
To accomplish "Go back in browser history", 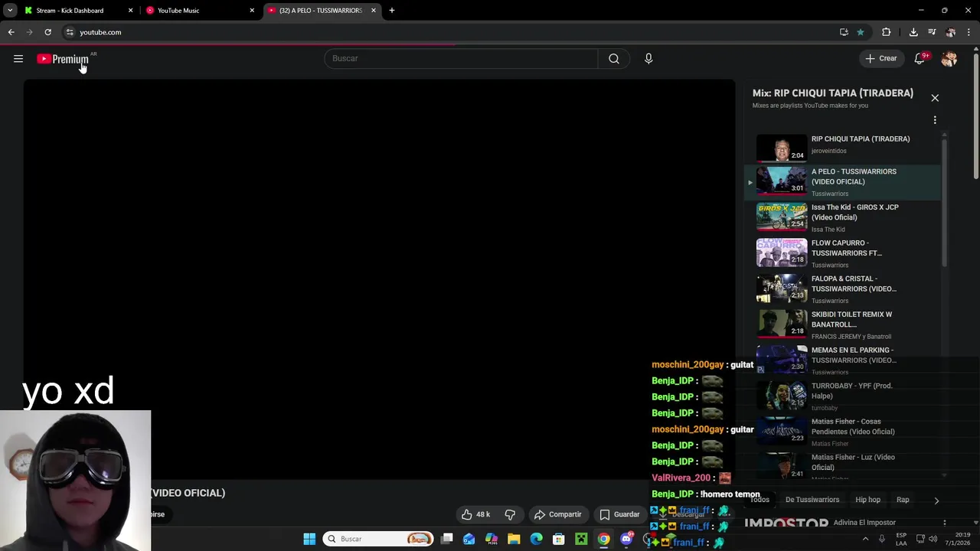I will coord(11,32).
